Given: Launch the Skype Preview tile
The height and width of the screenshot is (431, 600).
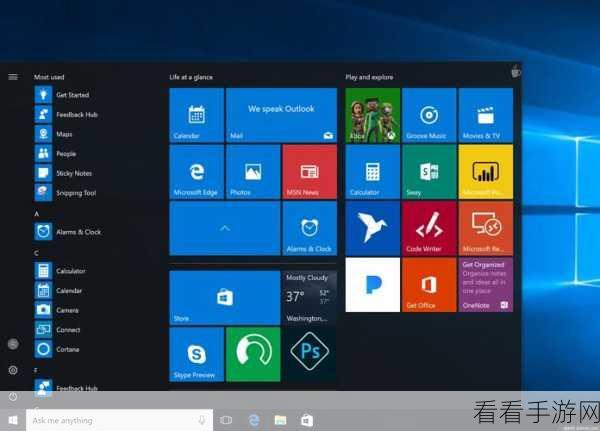Looking at the screenshot, I should tap(197, 354).
